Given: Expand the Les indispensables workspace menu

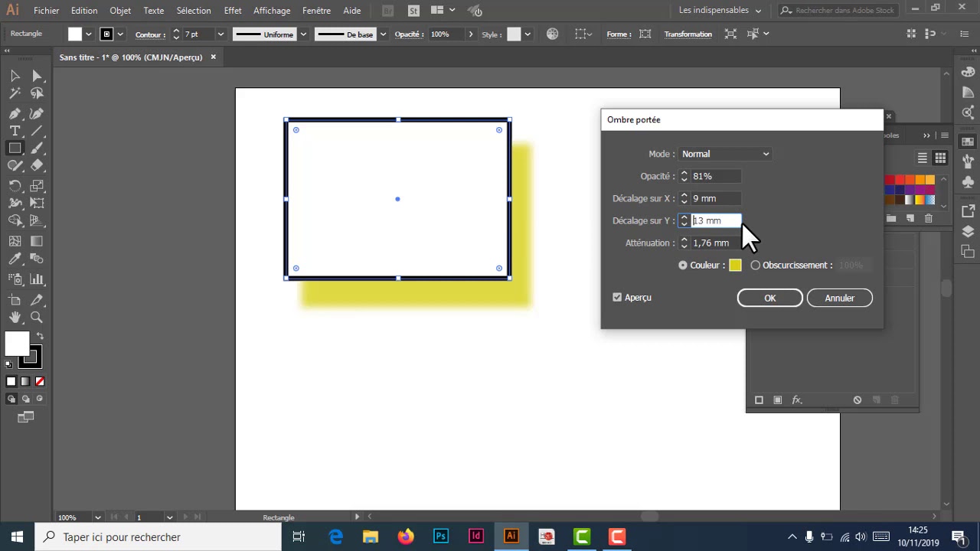Looking at the screenshot, I should 720,11.
